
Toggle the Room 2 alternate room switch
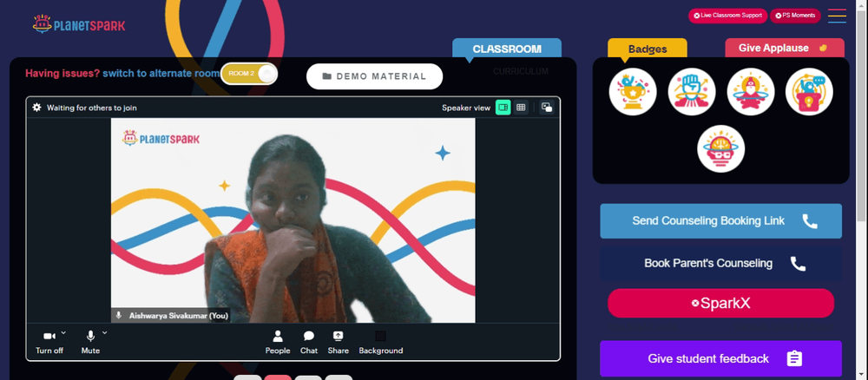click(248, 74)
